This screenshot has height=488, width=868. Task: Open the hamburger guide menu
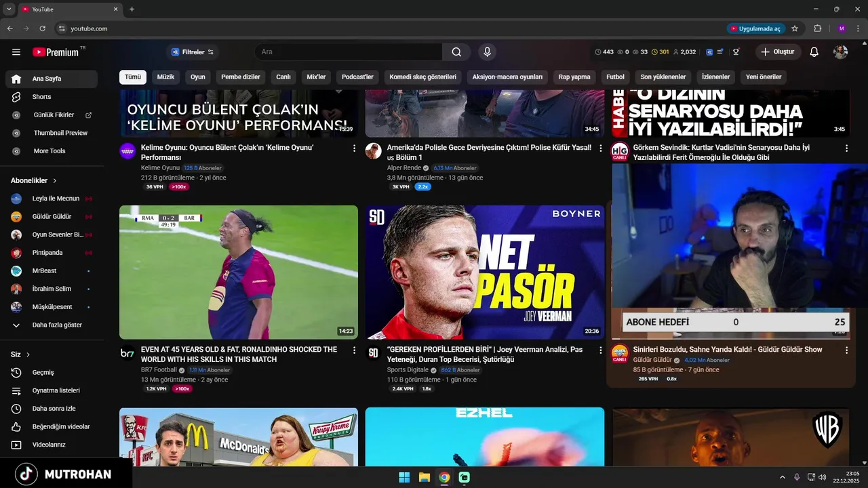coord(16,52)
